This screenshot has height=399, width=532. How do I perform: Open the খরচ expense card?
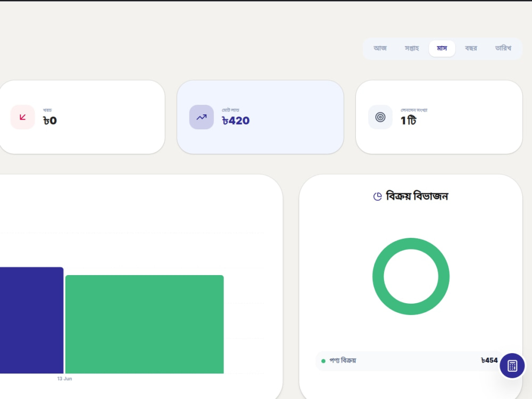(x=82, y=117)
